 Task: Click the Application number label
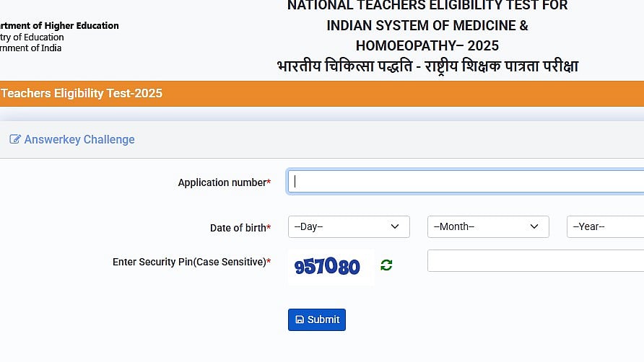click(222, 183)
